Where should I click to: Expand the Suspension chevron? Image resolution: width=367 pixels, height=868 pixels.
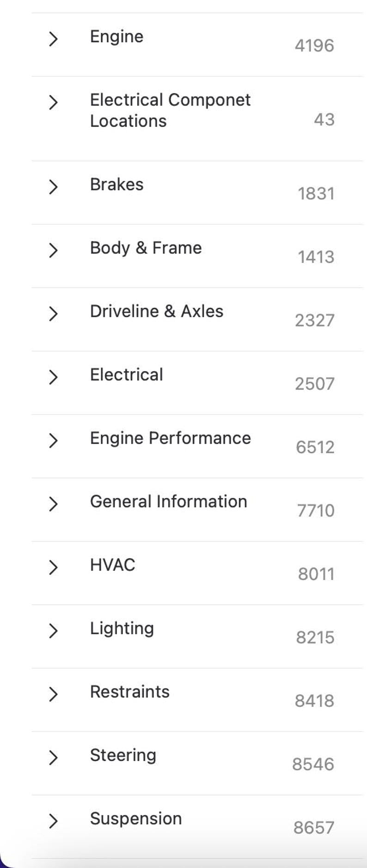[x=53, y=820]
